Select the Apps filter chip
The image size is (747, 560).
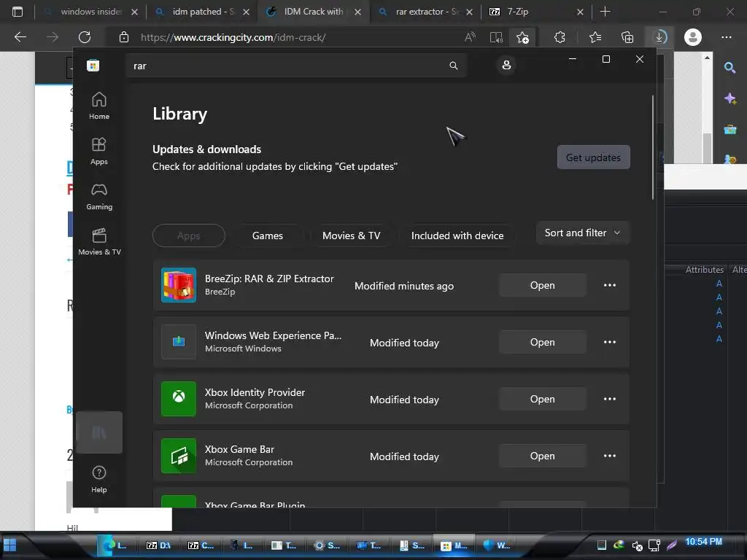click(x=189, y=236)
